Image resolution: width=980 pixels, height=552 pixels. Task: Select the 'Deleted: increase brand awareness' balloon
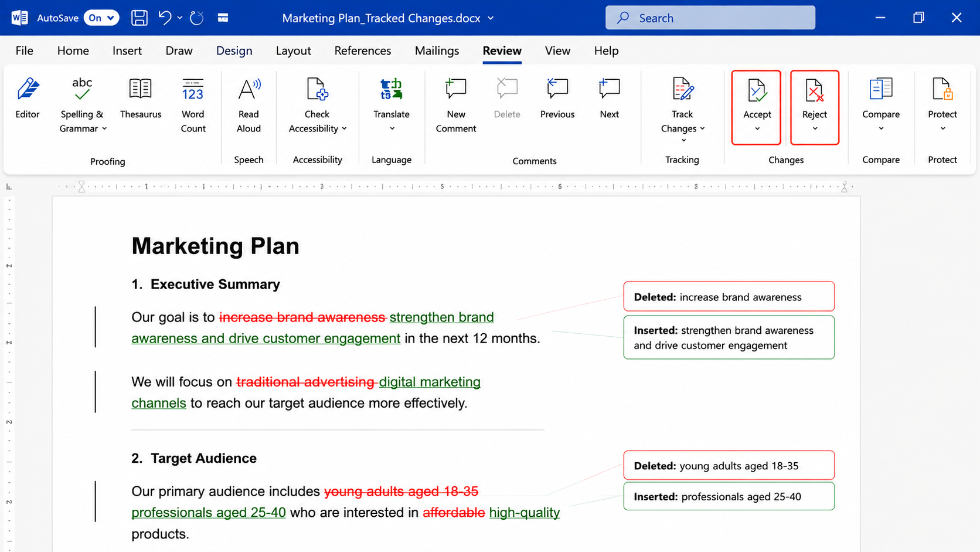tap(729, 296)
